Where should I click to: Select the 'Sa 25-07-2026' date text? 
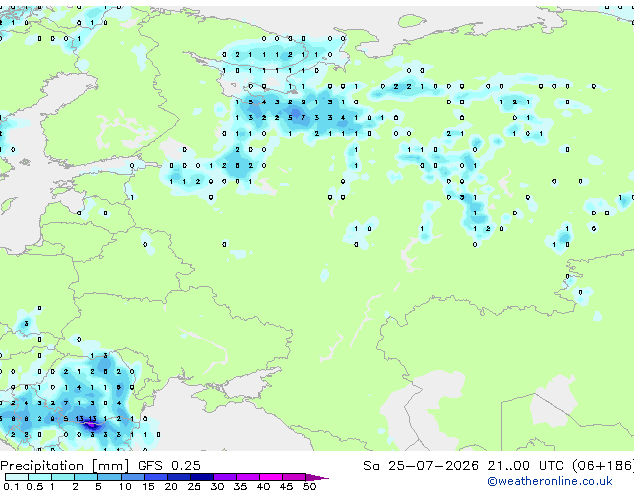(421, 466)
